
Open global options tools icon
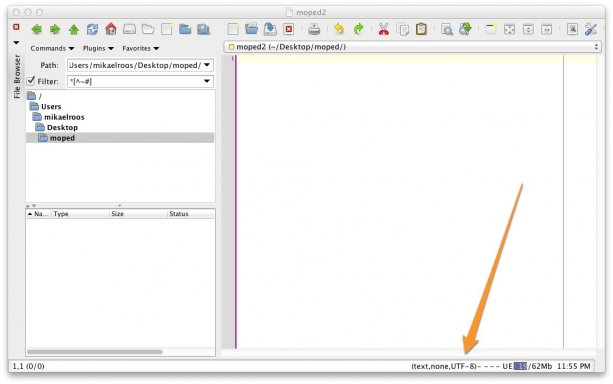coord(591,29)
